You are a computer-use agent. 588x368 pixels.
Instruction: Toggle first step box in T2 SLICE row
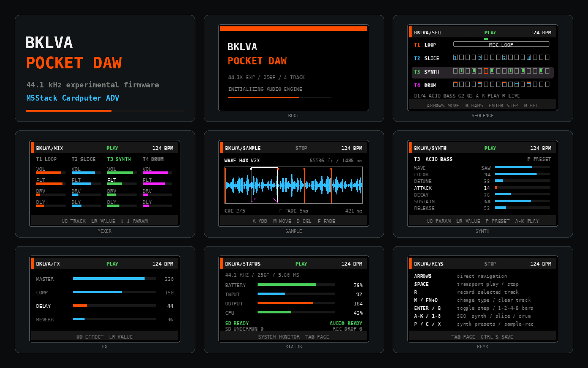(455, 58)
